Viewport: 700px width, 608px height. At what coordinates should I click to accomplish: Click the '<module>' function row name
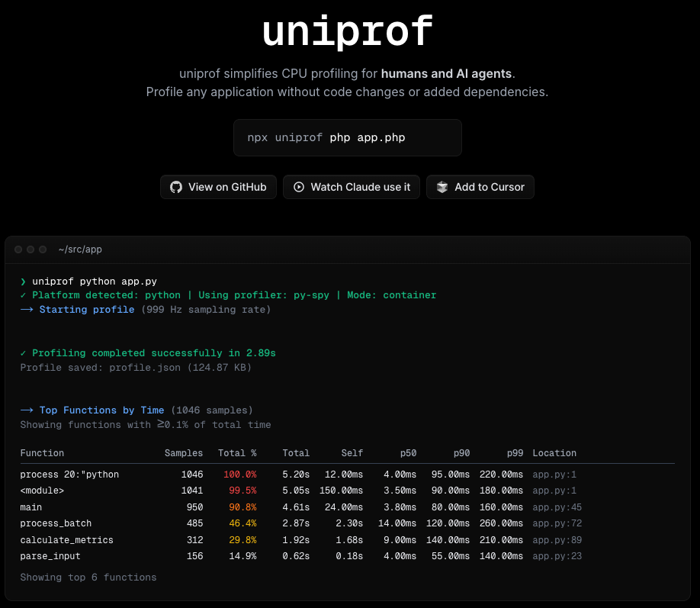click(42, 491)
